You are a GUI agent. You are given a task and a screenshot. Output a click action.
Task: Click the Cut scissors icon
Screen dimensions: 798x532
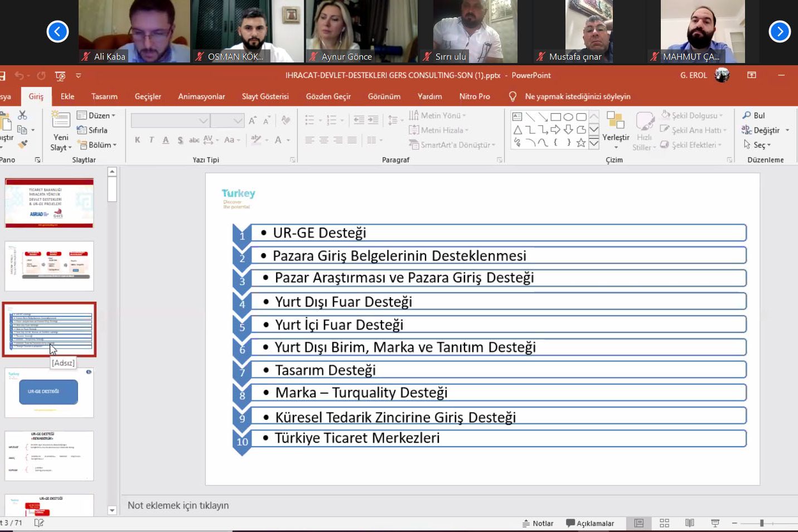[22, 115]
